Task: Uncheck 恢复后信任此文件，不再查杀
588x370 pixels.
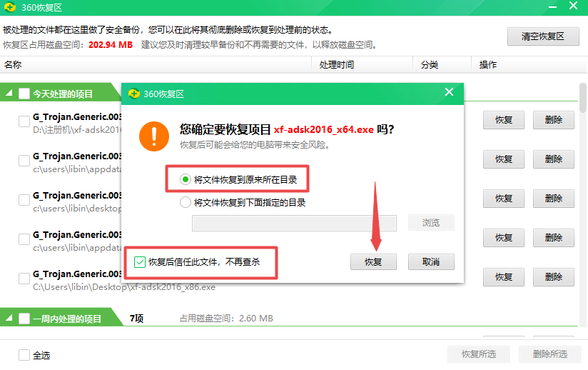Action: click(139, 262)
